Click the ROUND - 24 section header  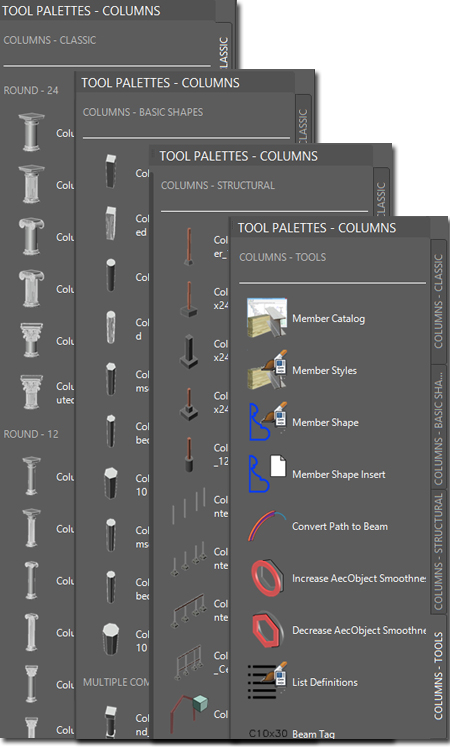[x=31, y=90]
